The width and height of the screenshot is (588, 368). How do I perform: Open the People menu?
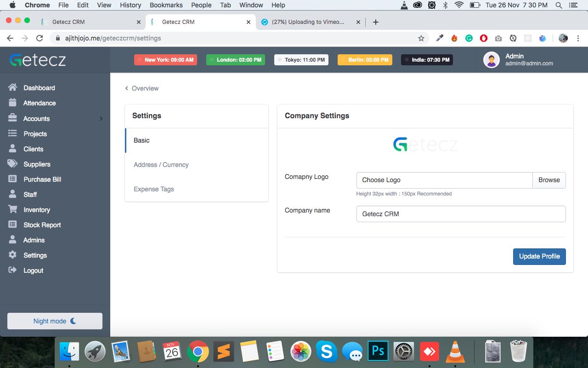click(x=201, y=5)
